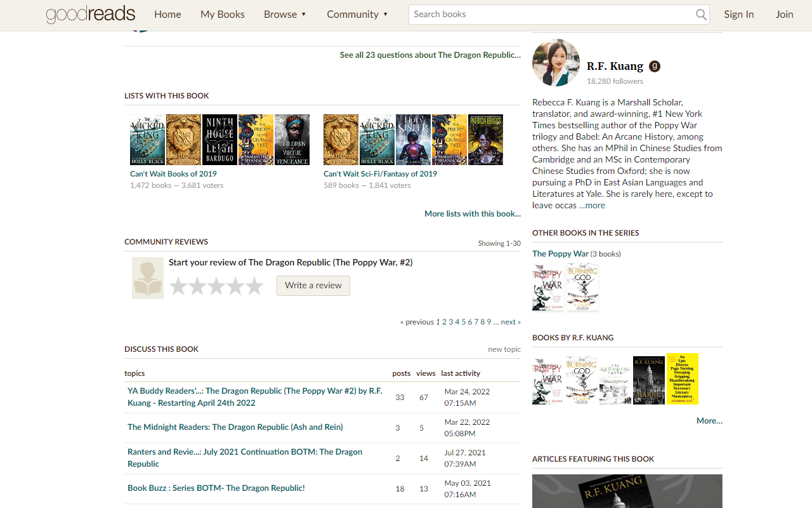Click the search magnifying glass icon
The height and width of the screenshot is (508, 812).
(x=700, y=14)
